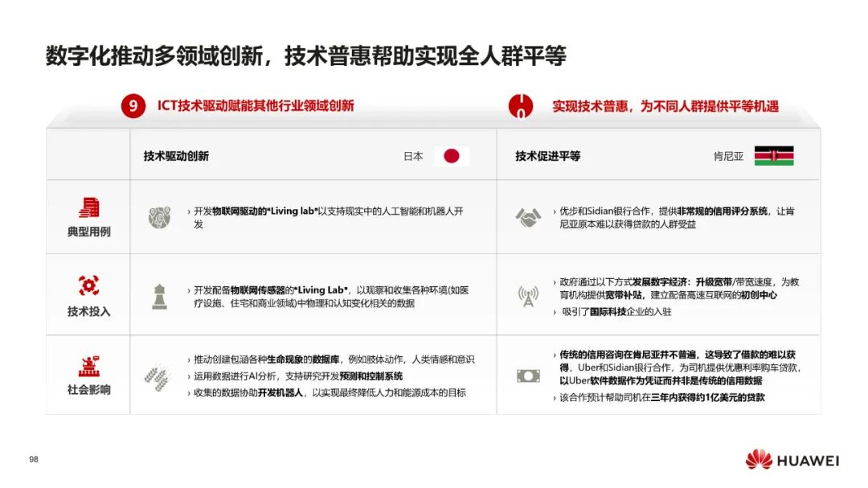Click the country label 日本
Image resolution: width=868 pixels, height=488 pixels.
click(x=413, y=156)
